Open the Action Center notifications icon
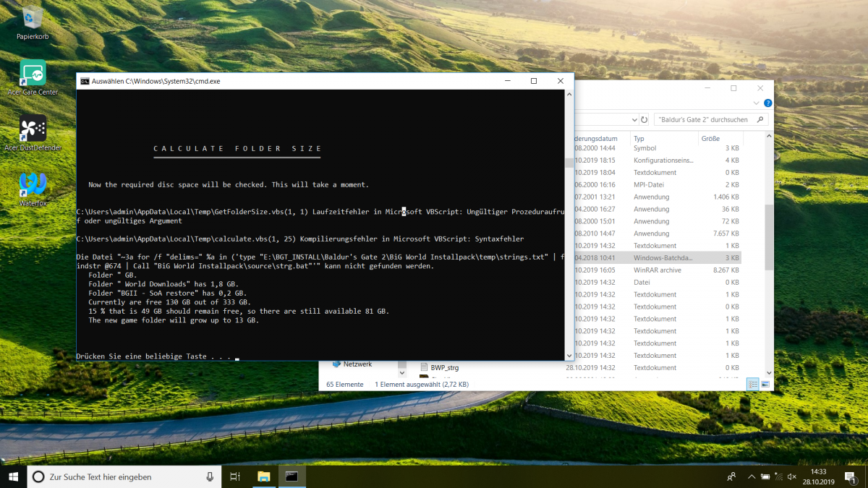This screenshot has height=488, width=868. 851,476
